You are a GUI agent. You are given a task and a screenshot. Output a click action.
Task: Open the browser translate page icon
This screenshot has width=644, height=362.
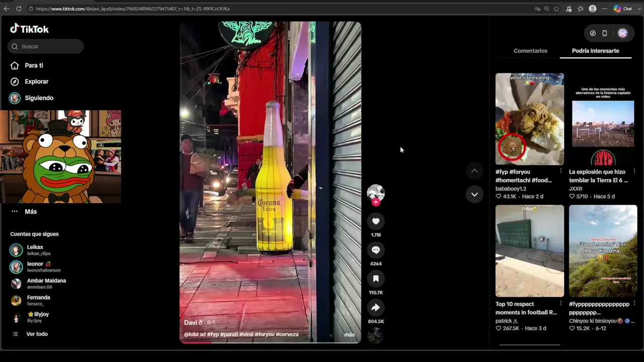pos(537,9)
